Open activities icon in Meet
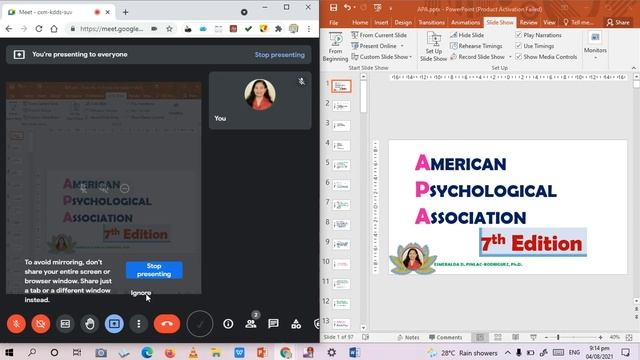 click(x=296, y=324)
